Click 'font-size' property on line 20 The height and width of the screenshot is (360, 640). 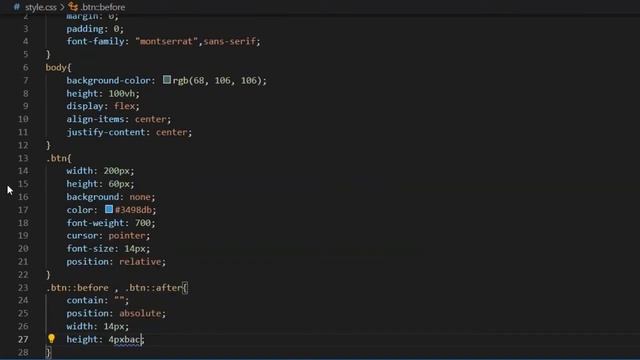pyautogui.click(x=90, y=249)
